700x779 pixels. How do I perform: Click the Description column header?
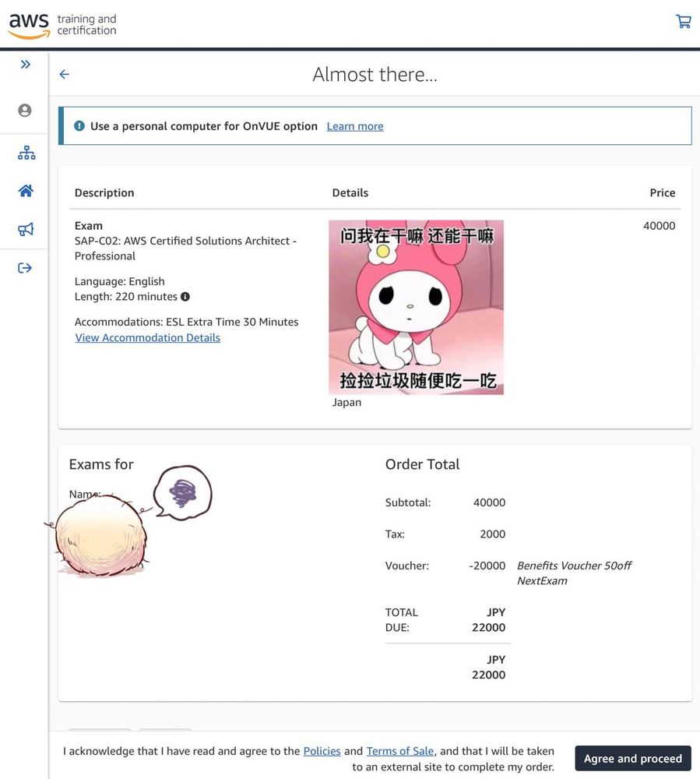tap(104, 192)
